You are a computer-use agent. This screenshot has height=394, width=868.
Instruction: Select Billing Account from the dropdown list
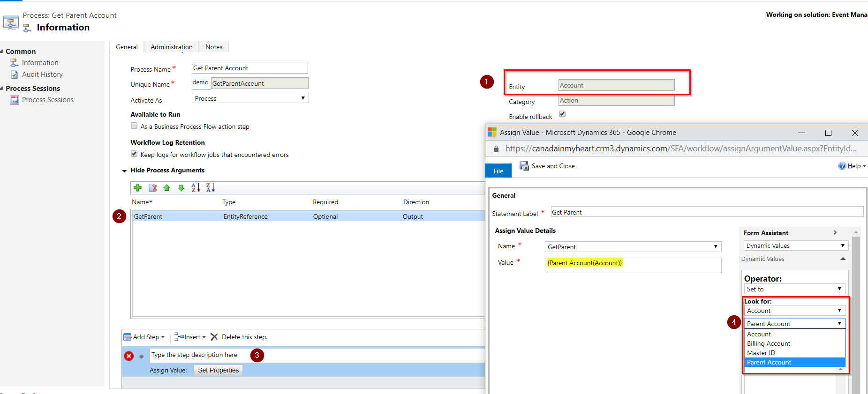point(769,343)
